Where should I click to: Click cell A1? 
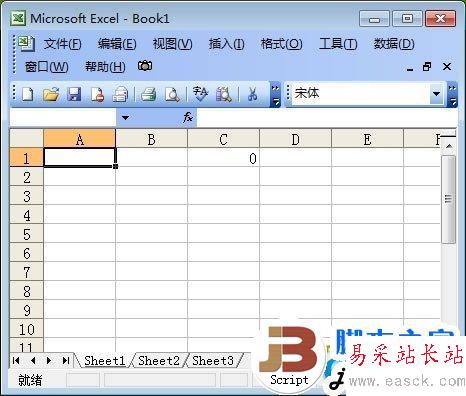[80, 157]
